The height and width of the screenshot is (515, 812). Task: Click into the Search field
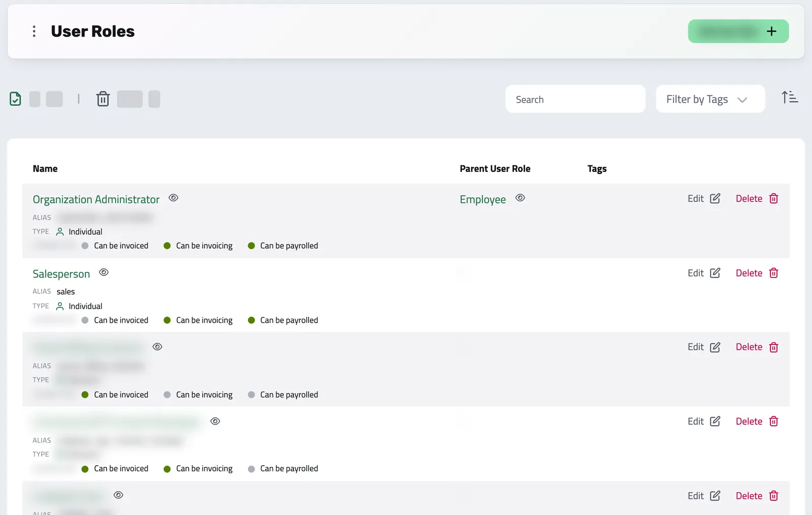pyautogui.click(x=575, y=99)
